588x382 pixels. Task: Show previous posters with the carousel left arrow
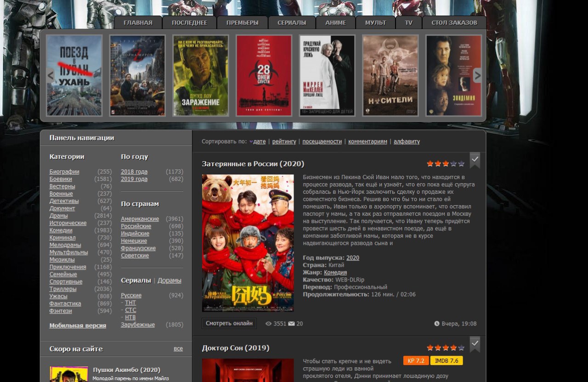51,75
